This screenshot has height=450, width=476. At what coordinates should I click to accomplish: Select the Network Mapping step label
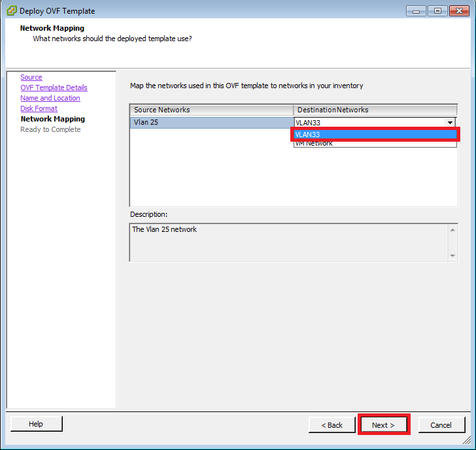pyautogui.click(x=53, y=119)
